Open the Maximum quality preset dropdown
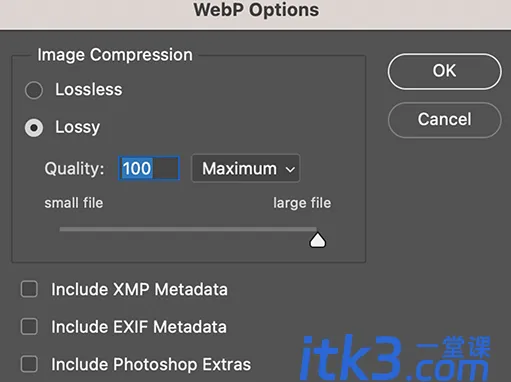Viewport: 511px width, 382px height. [x=246, y=168]
